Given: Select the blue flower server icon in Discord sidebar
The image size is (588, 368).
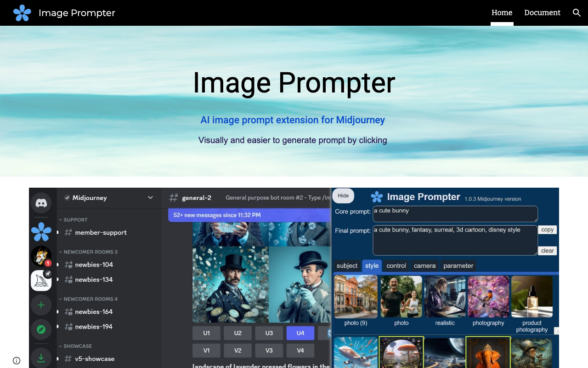Looking at the screenshot, I should 41,231.
